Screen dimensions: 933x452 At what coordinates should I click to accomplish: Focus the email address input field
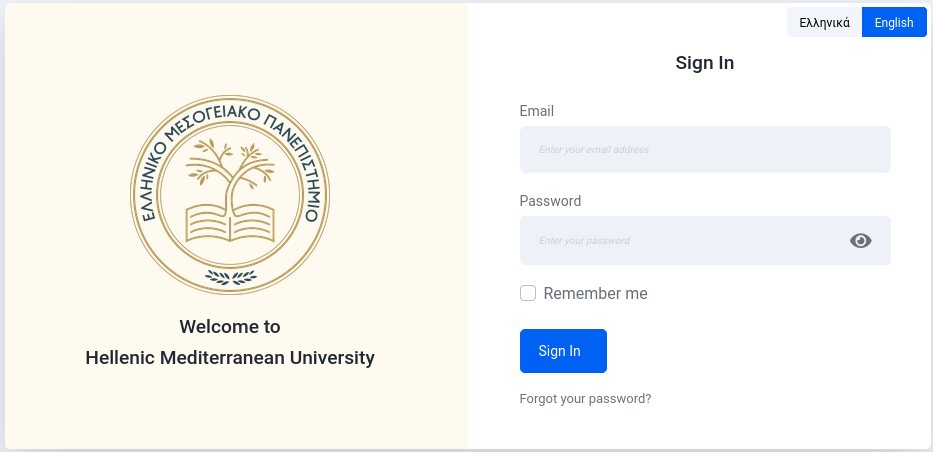[x=705, y=149]
